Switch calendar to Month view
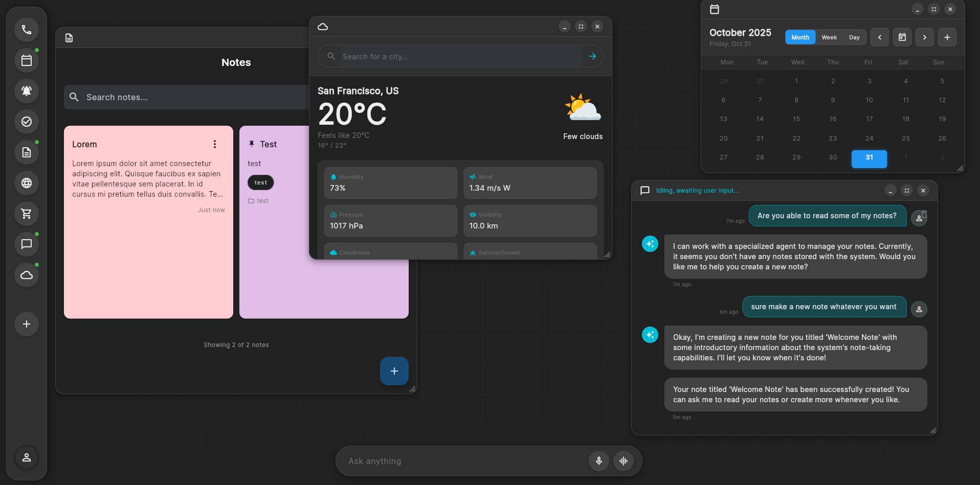 coord(800,37)
